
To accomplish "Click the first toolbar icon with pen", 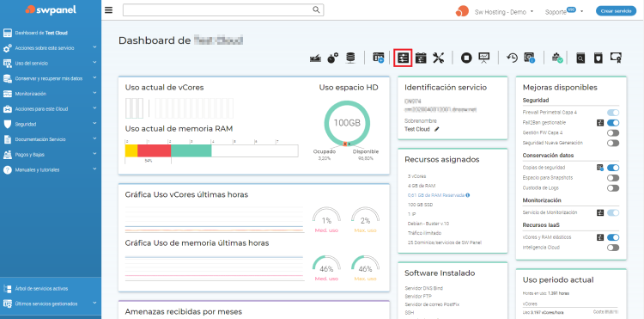I will 315,58.
